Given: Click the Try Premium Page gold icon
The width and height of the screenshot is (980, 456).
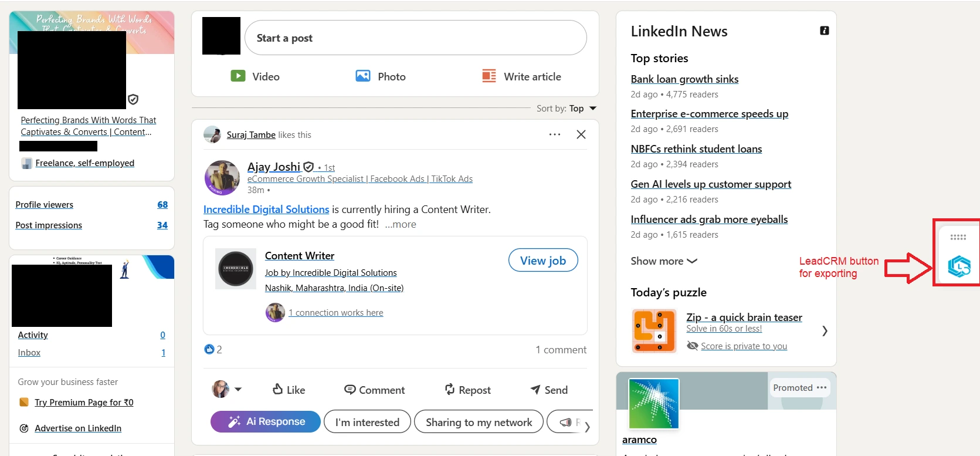Looking at the screenshot, I should click(x=24, y=402).
